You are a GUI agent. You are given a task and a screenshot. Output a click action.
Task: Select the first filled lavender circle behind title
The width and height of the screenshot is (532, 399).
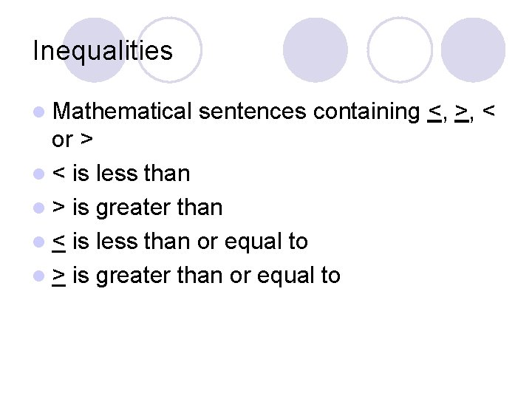(x=95, y=50)
